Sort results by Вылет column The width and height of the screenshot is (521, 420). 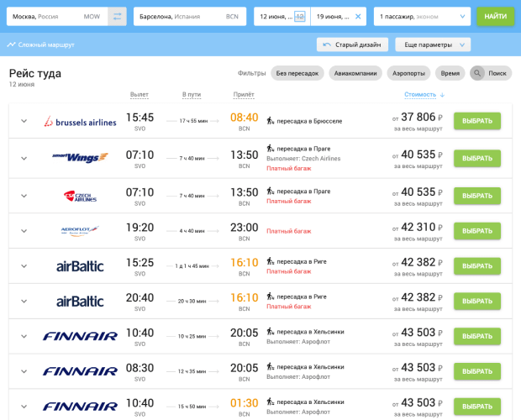[x=140, y=94]
